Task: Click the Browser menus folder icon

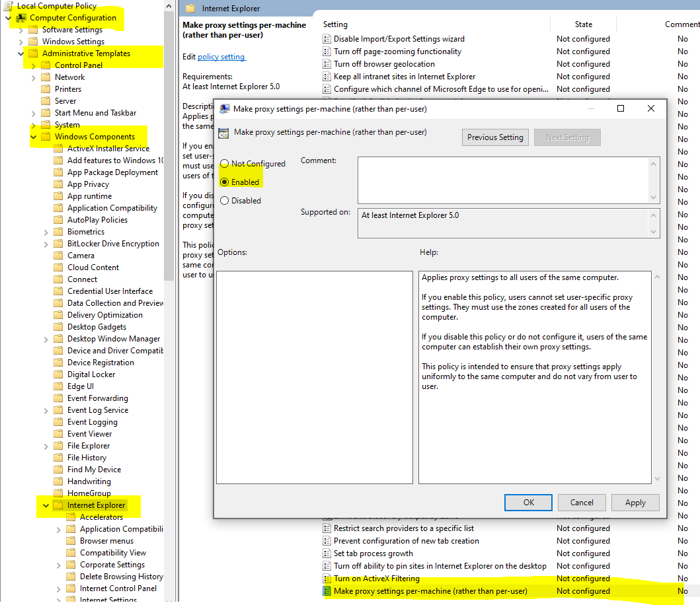Action: (x=71, y=541)
